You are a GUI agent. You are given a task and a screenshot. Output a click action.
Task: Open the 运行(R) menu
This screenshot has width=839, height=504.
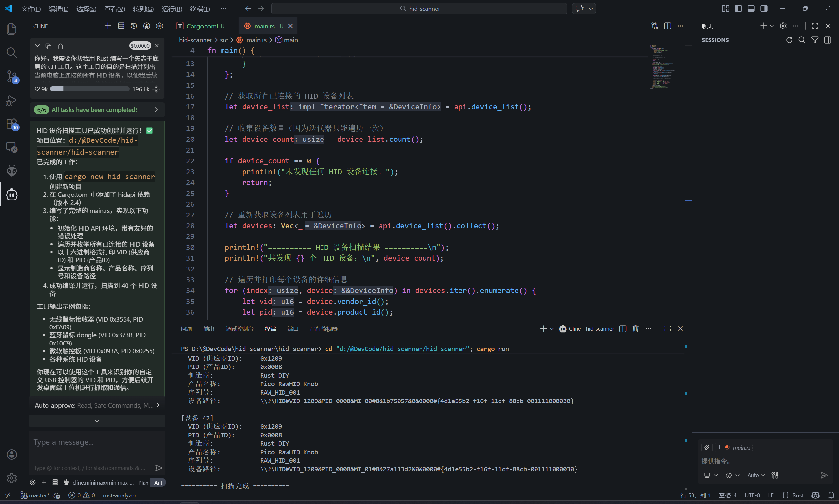172,9
